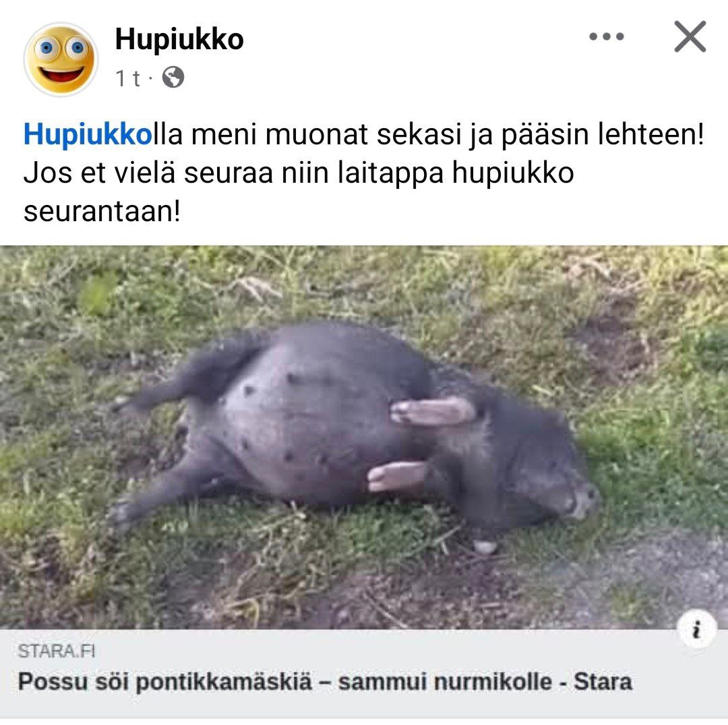This screenshot has height=725, width=728.
Task: Dismiss the post with the X icon
Action: (x=690, y=36)
